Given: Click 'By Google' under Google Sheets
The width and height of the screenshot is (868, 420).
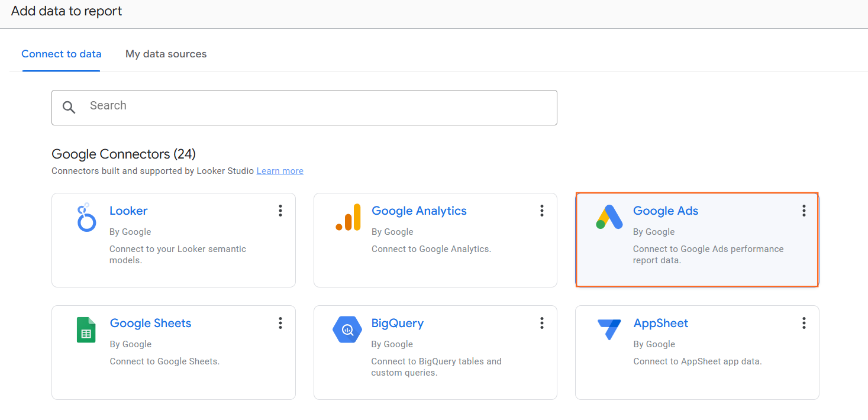Looking at the screenshot, I should point(131,344).
